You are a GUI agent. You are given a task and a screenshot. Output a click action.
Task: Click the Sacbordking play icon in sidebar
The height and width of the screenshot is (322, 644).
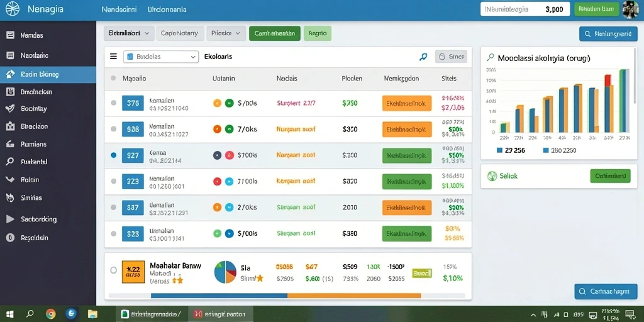coord(10,219)
